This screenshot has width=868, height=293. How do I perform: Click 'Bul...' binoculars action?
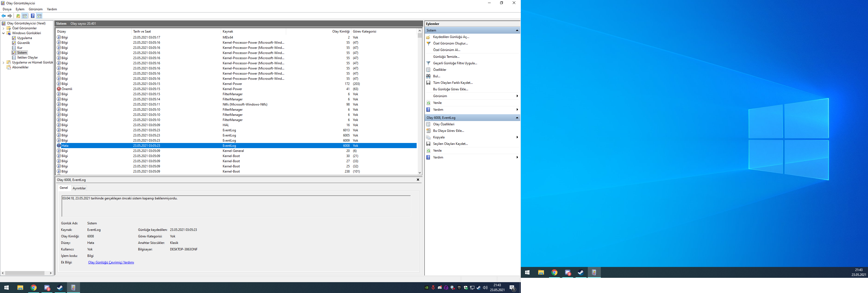point(436,76)
